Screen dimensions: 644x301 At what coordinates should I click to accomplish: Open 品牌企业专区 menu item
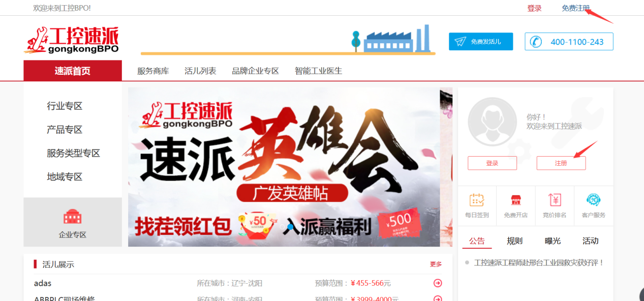tap(256, 71)
